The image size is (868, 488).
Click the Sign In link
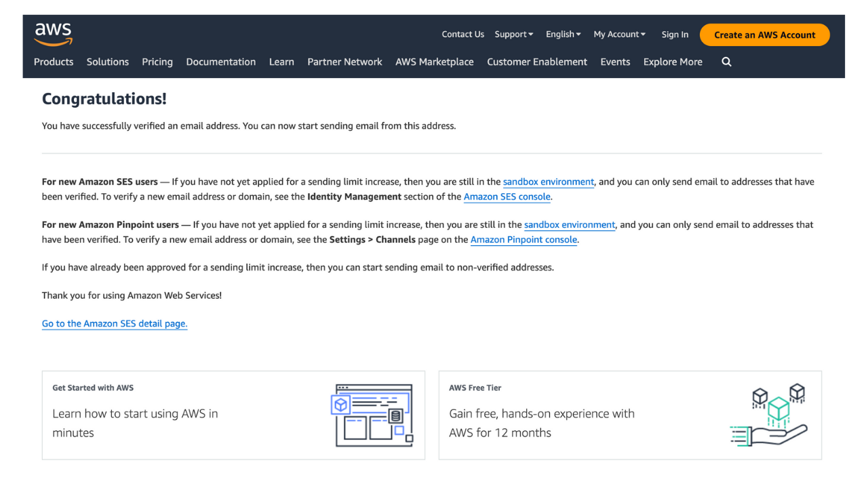tap(675, 34)
